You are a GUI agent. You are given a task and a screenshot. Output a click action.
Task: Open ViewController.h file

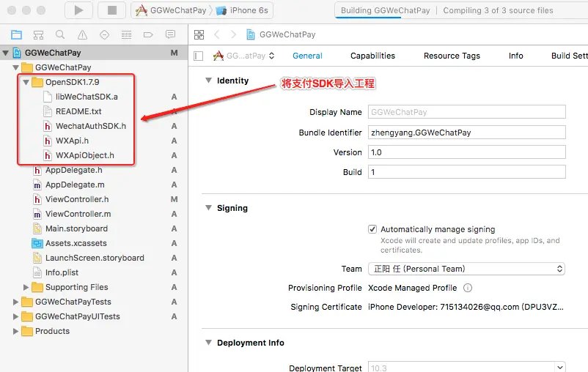click(77, 199)
